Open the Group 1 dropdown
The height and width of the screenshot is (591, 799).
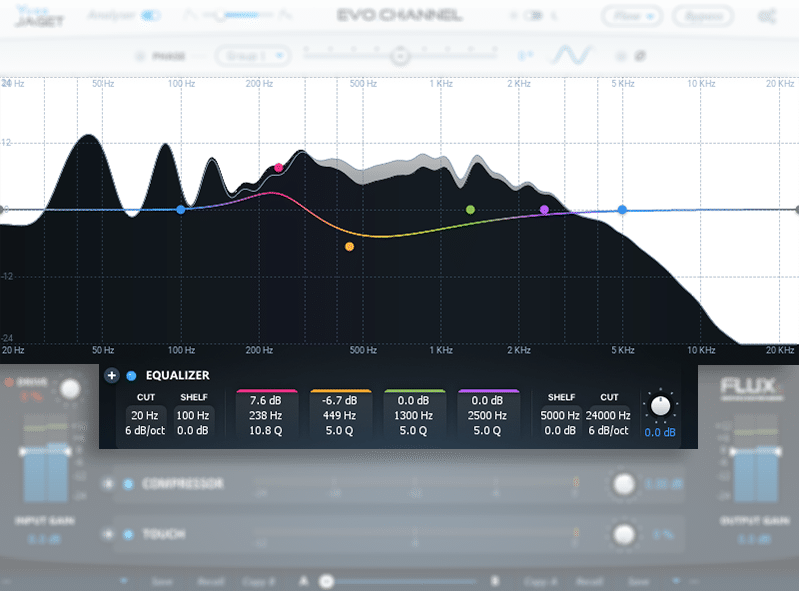tap(253, 56)
